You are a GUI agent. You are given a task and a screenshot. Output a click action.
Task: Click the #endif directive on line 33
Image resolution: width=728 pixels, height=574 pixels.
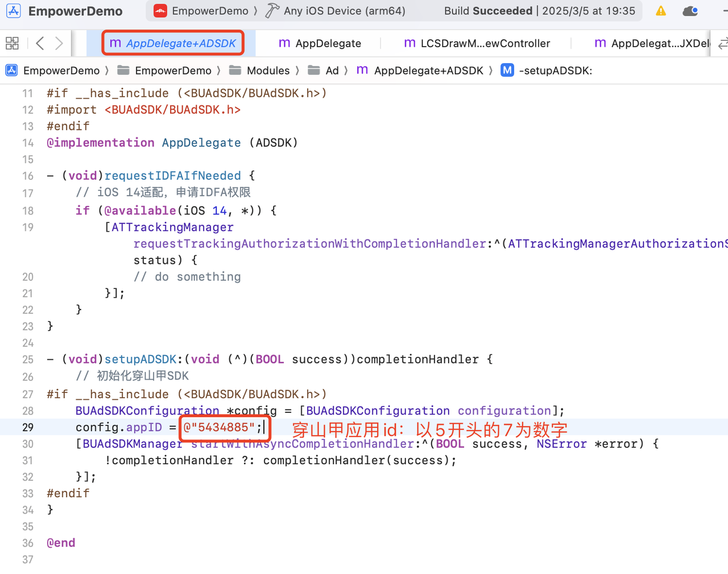click(68, 493)
